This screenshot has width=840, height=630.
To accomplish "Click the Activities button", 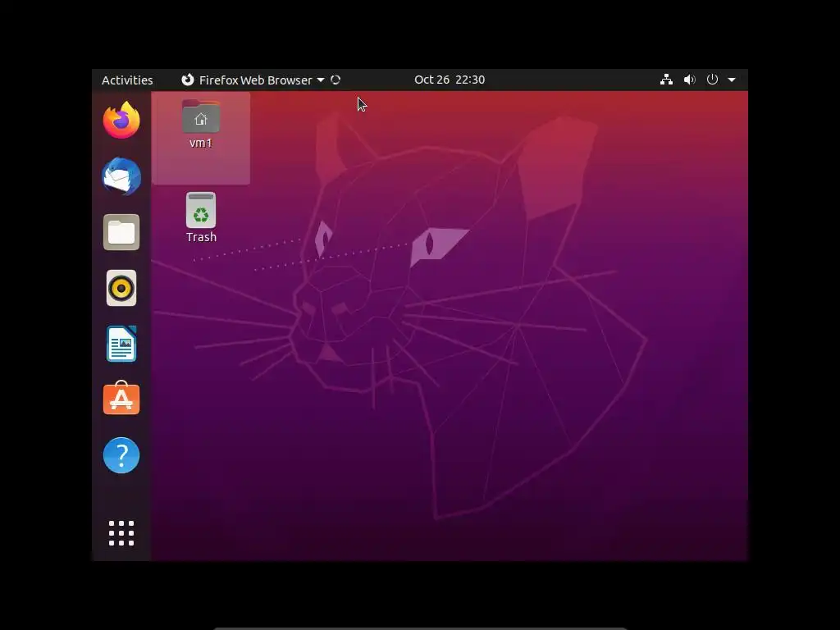I will point(127,80).
